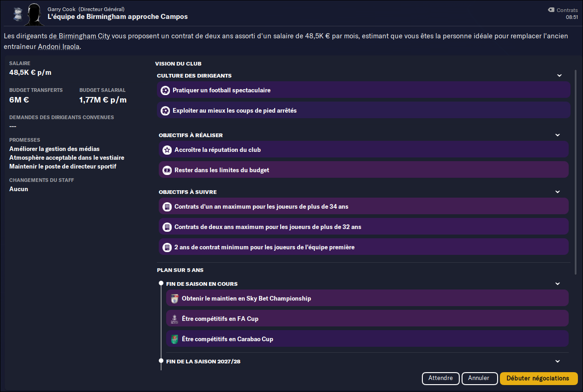
Task: Click the Attendre button
Action: tap(441, 379)
